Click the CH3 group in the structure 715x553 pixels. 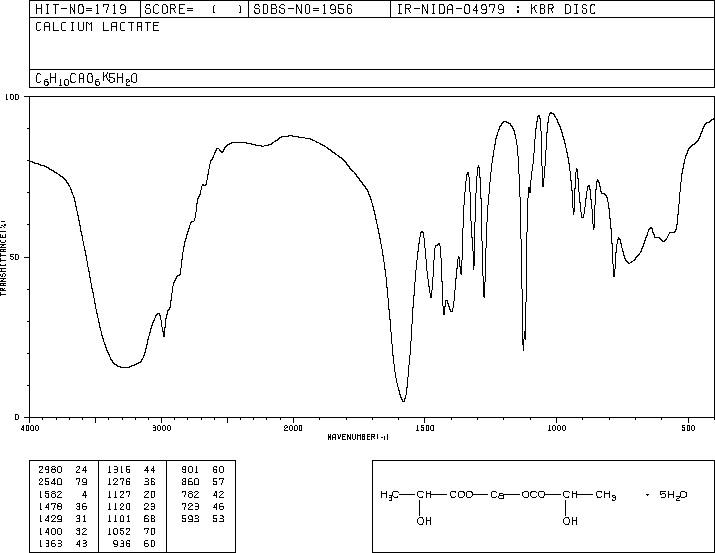pos(606,495)
